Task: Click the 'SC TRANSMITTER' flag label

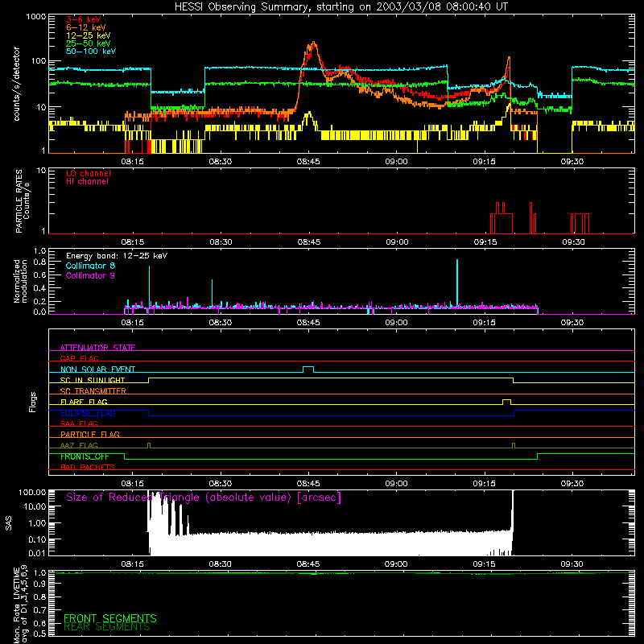Action: tap(93, 391)
